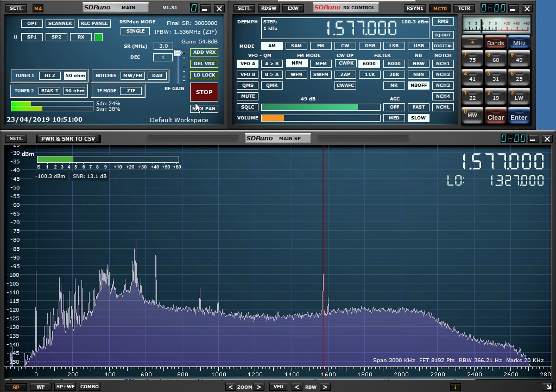
Task: Click the red tuning marker in spectrum
Action: coord(324,255)
